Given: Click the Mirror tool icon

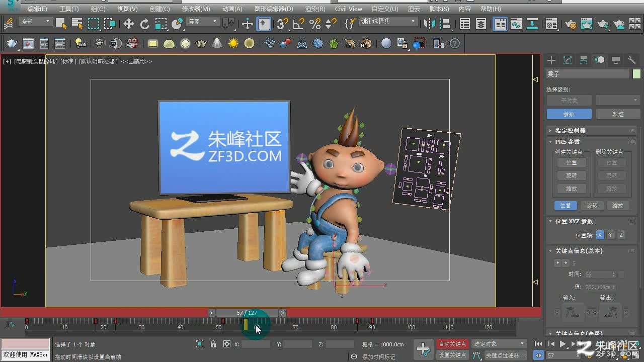Looking at the screenshot, I should tap(429, 24).
